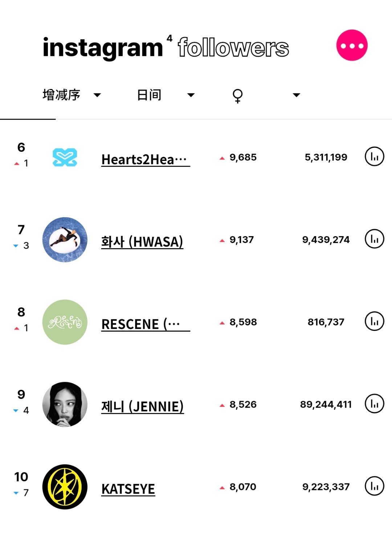This screenshot has width=392, height=538.
Task: Click the green RESCENE profile thumbnail
Action: [65, 322]
